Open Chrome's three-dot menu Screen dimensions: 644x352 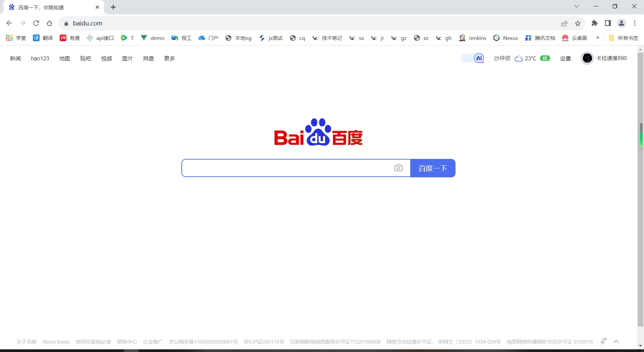635,23
